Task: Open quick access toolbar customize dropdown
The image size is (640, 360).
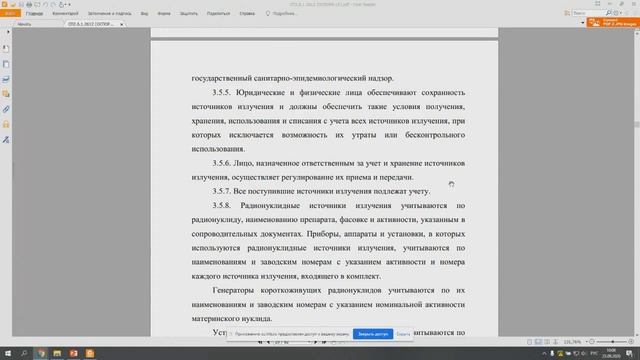Action: [x=70, y=4]
